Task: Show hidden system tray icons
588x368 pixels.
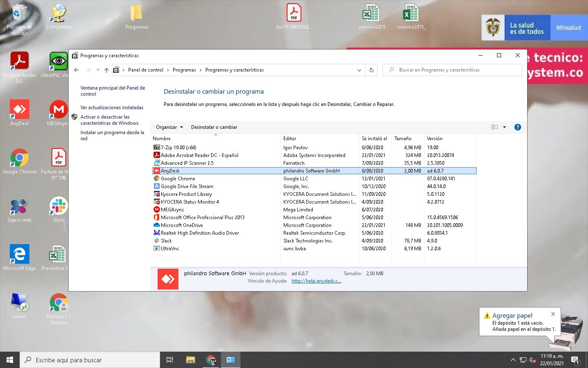Action: tap(513, 360)
